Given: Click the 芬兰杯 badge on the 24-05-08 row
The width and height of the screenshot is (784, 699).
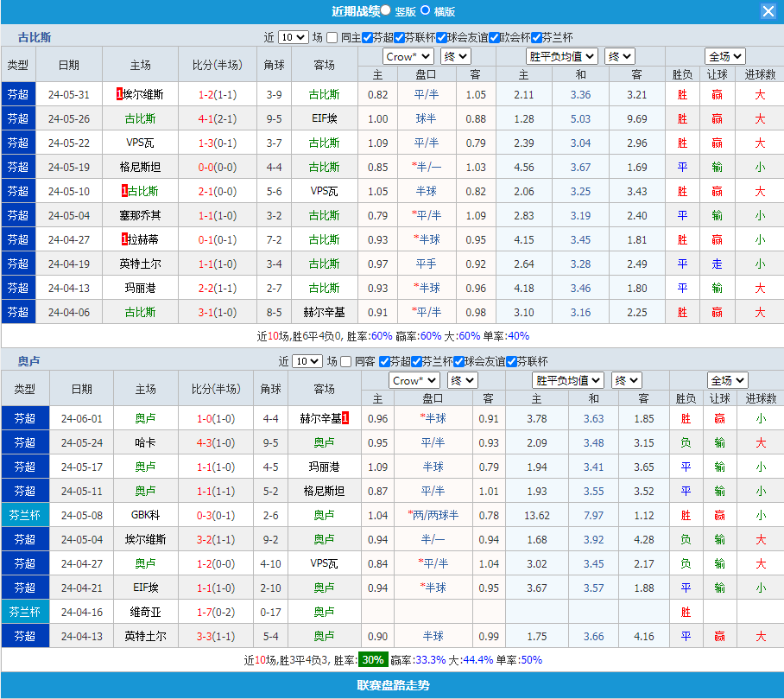Looking at the screenshot, I should pyautogui.click(x=25, y=515).
